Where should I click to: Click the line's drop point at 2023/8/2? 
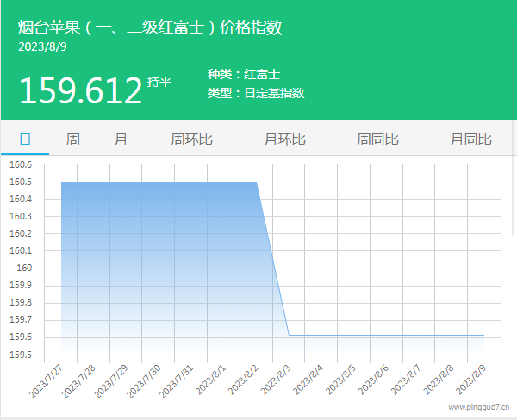[257, 182]
